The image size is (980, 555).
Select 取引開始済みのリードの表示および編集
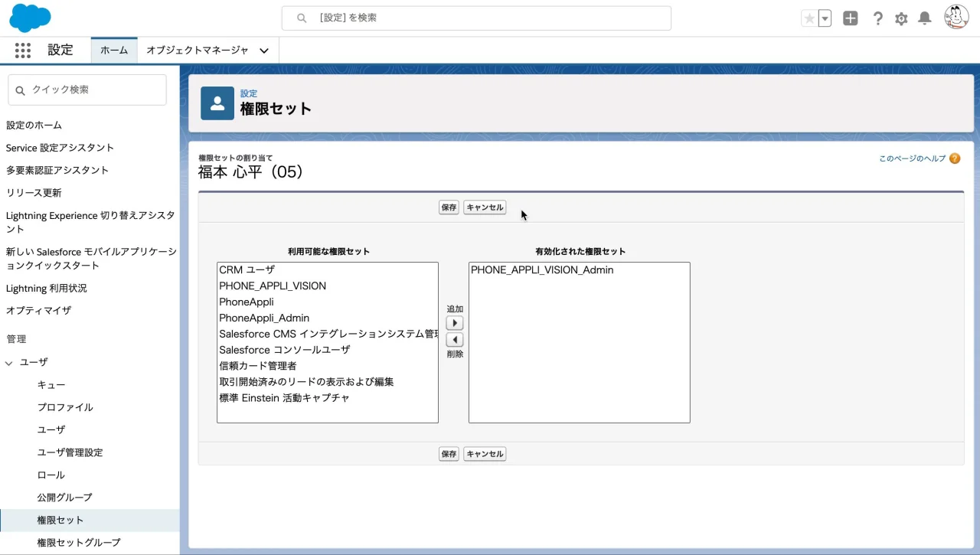[328, 382]
